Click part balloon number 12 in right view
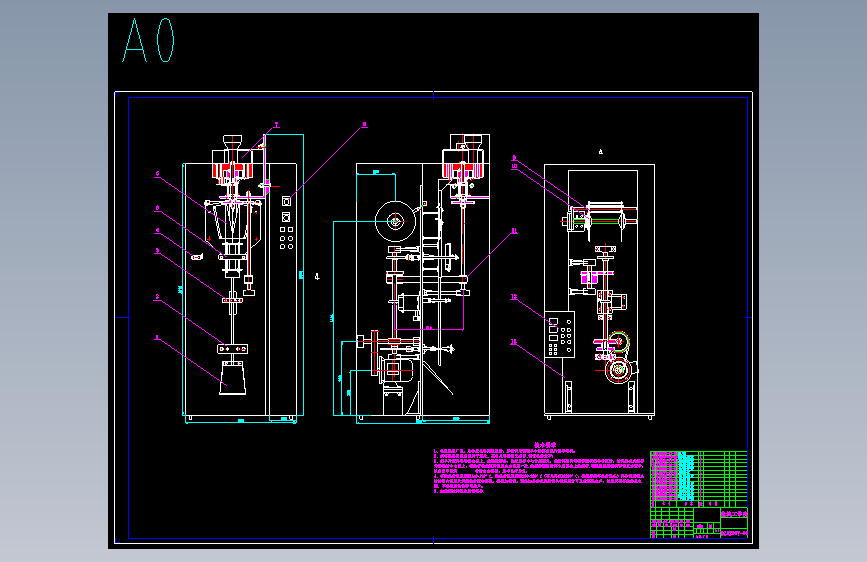The image size is (867, 562). (x=514, y=297)
